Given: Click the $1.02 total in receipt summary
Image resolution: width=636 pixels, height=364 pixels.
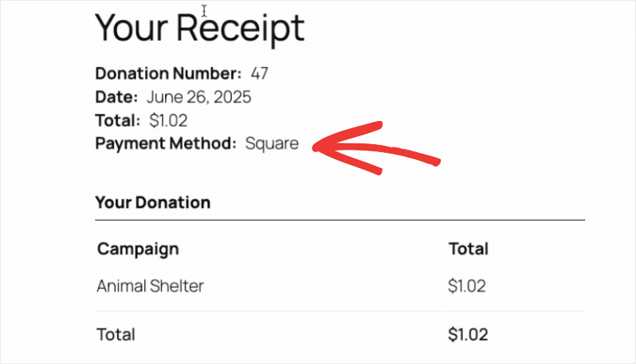Looking at the screenshot, I should pyautogui.click(x=168, y=120).
